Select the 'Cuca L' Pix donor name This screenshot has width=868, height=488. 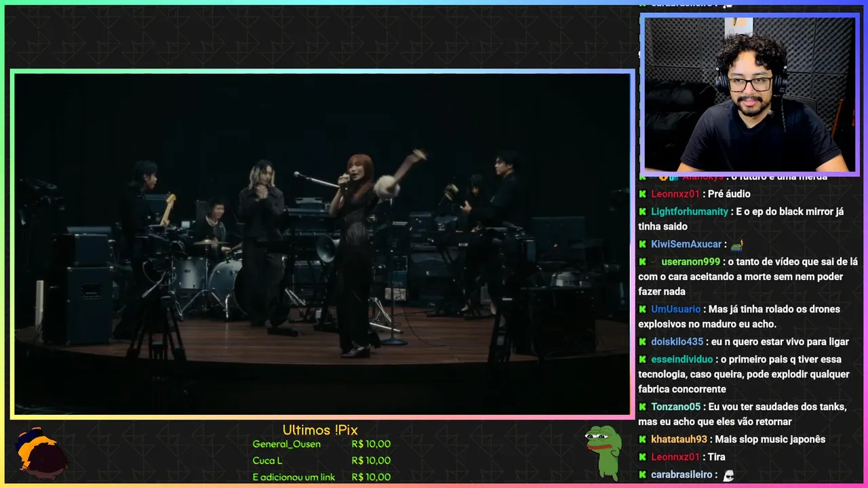267,461
